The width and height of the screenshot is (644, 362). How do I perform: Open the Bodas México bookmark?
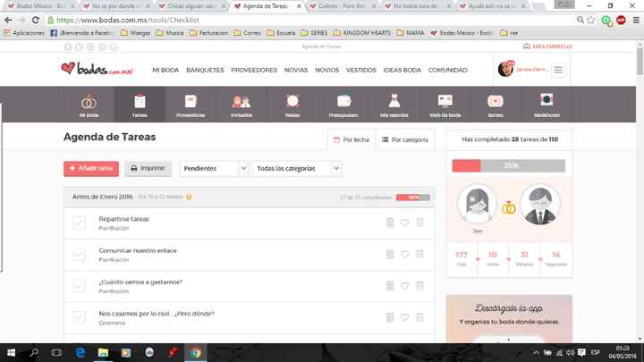pyautogui.click(x=462, y=33)
